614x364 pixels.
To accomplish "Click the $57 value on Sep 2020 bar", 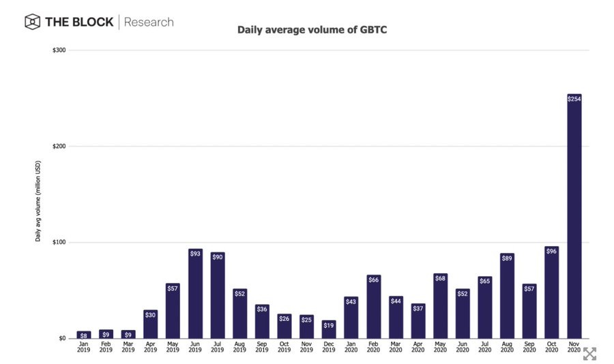I will (x=529, y=289).
